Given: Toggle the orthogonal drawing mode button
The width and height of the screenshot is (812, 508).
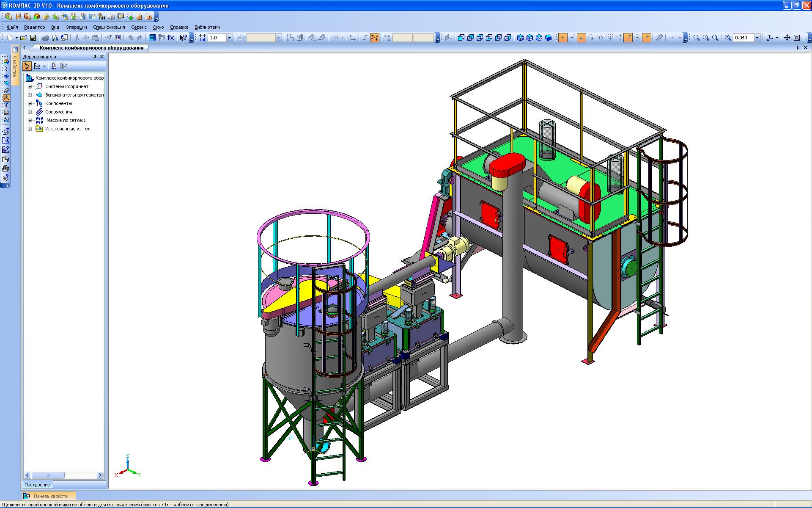Looking at the screenshot, I should [x=365, y=38].
